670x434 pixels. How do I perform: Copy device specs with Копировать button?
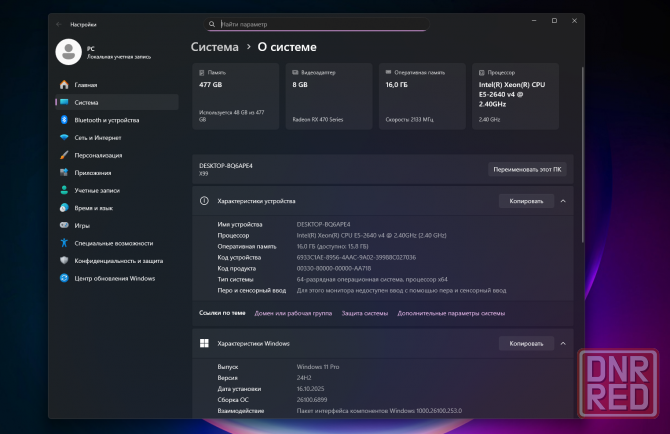526,201
